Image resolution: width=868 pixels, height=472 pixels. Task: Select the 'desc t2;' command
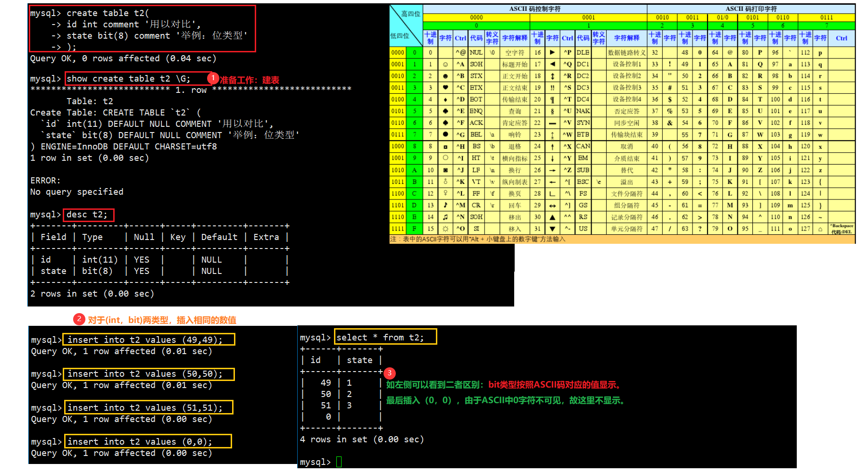tap(87, 215)
